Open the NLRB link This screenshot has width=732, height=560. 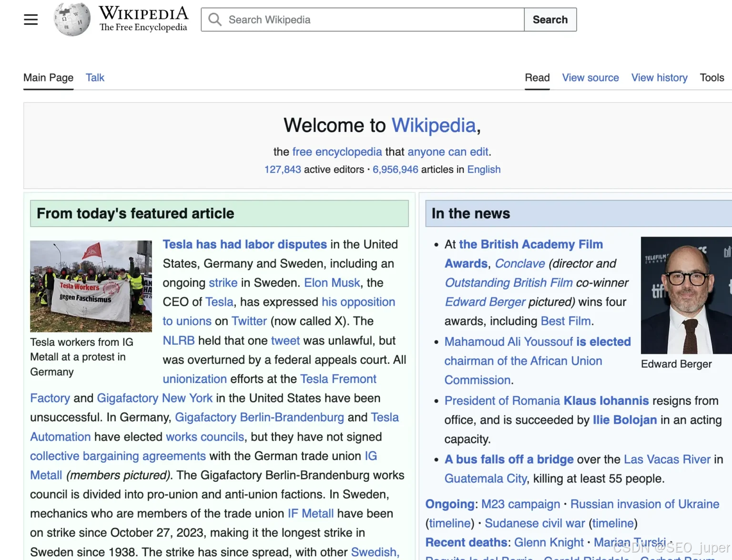179,340
